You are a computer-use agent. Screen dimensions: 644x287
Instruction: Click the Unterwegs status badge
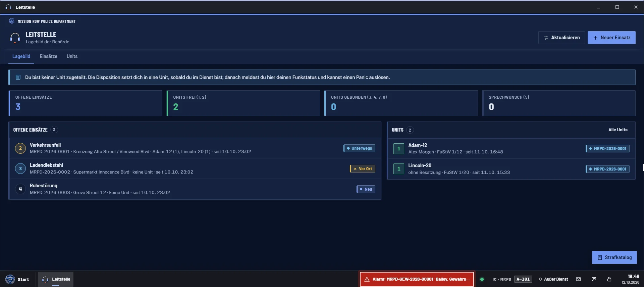tap(359, 148)
